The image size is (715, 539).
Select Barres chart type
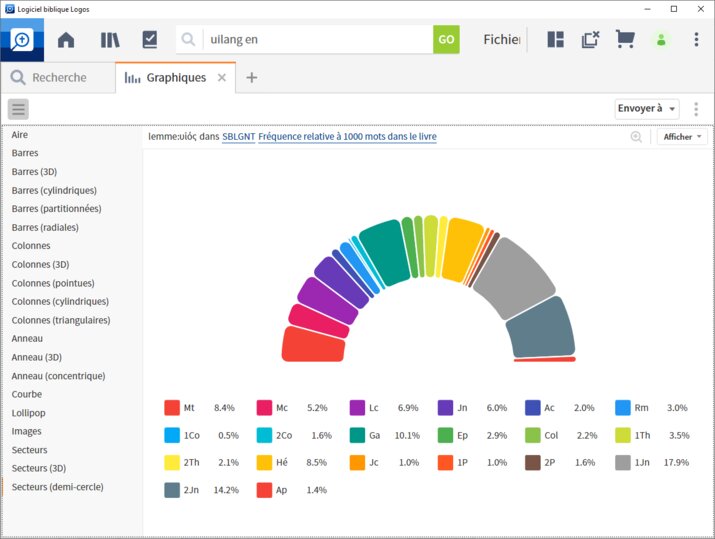(x=25, y=153)
